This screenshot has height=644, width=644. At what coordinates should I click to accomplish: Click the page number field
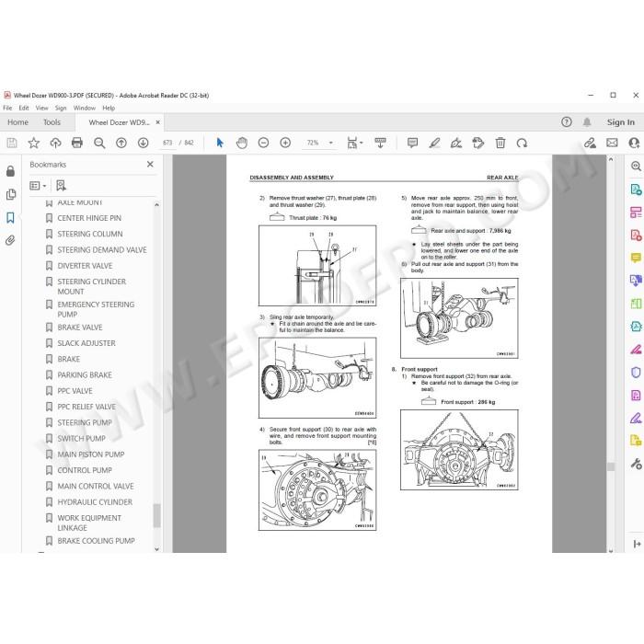click(x=167, y=143)
